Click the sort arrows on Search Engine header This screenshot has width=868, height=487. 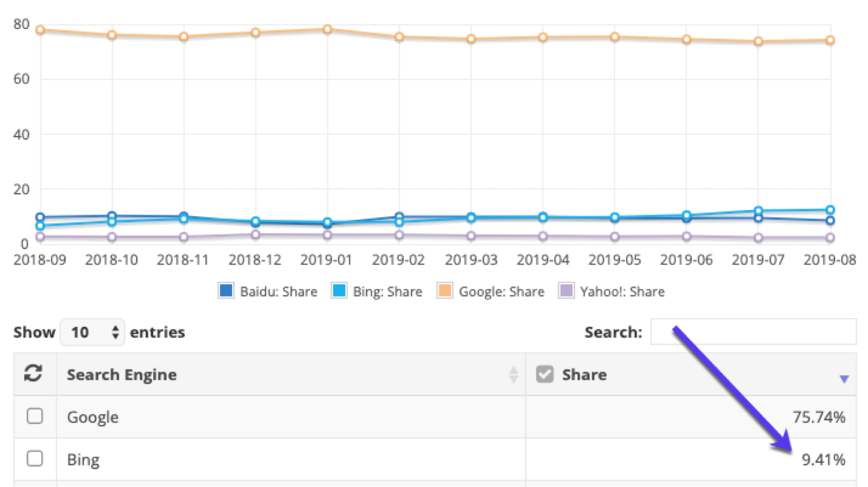513,375
